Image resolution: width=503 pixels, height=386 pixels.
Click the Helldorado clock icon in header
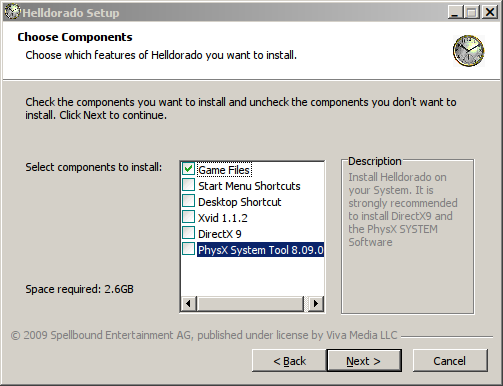(468, 51)
